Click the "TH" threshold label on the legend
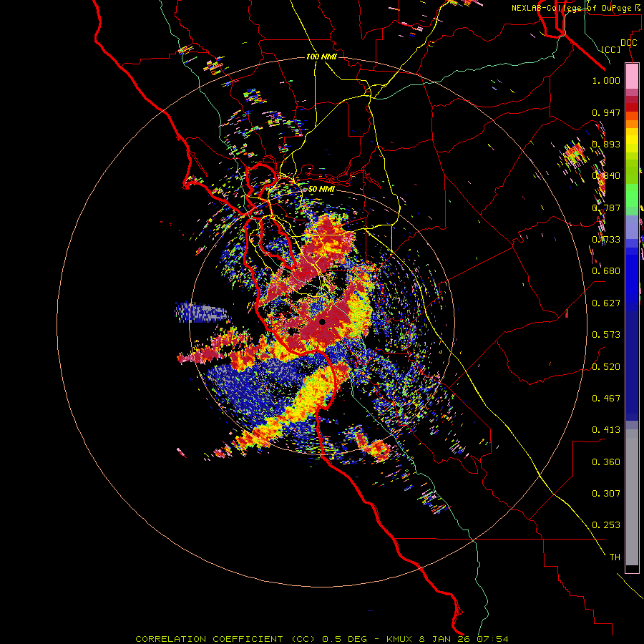Image resolution: width=644 pixels, height=644 pixels. 615,557
